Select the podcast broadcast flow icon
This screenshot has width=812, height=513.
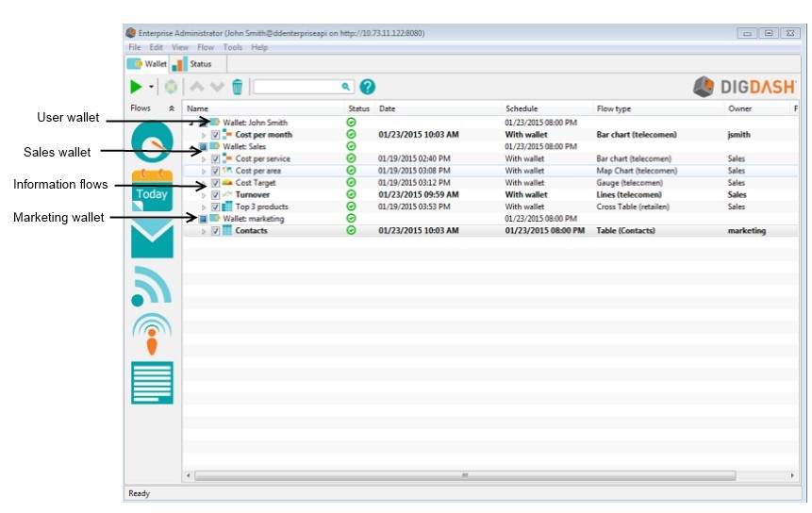152,334
